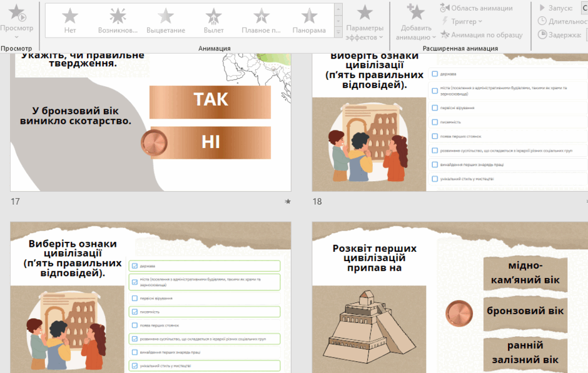Viewport: 588px width, 373px height.
Task: Select the Нет (no animation) effect
Action: [x=70, y=21]
